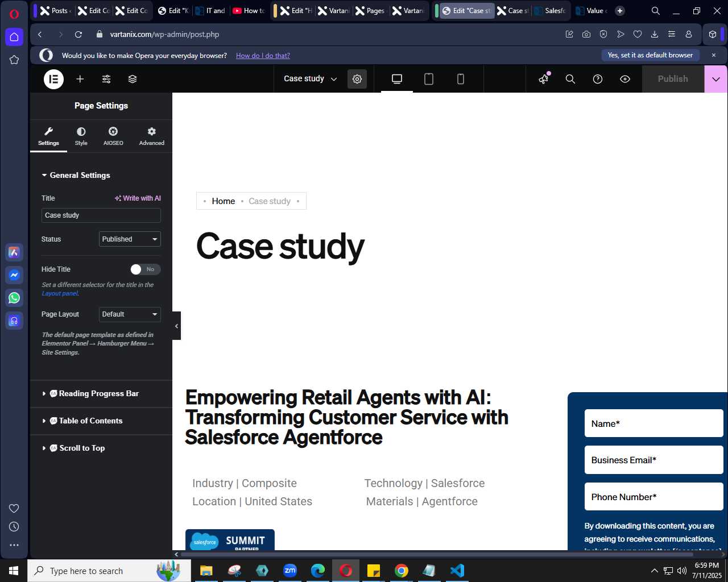Open WhatsApp in the Opera sidebar
Screen dimensions: 728x582
[x=14, y=298]
